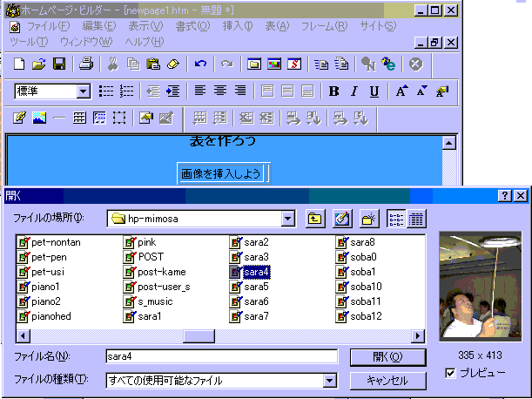
Task: Open the 標準 paragraph style dropdown
Action: point(84,91)
